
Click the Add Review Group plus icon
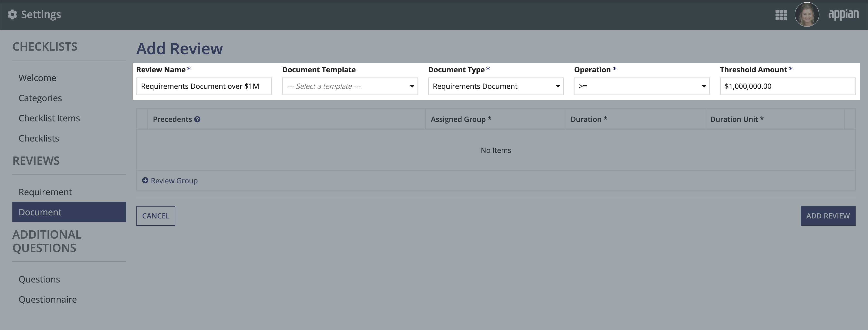(145, 180)
